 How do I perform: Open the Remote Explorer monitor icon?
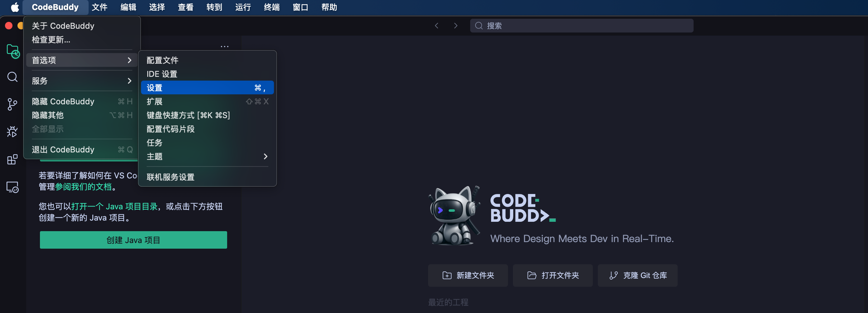pyautogui.click(x=12, y=187)
